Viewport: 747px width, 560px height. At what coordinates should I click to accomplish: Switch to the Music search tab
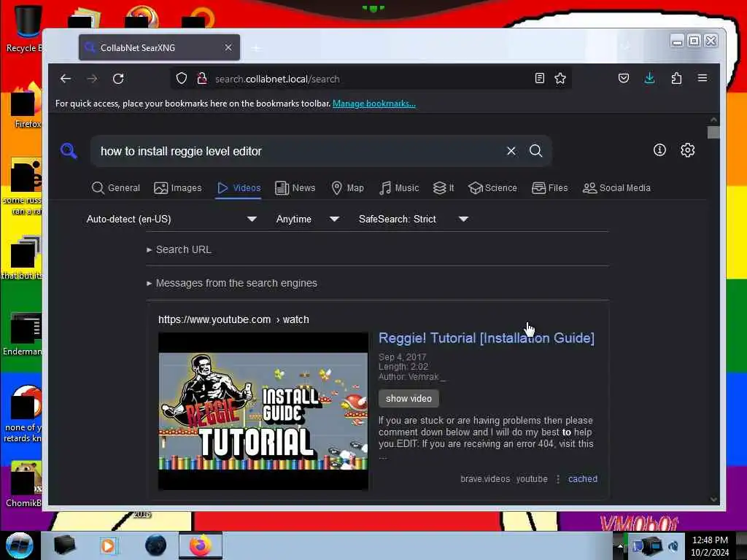[399, 188]
